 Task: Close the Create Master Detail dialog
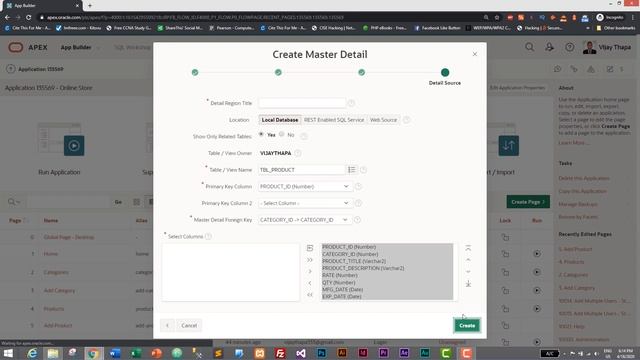(x=474, y=54)
